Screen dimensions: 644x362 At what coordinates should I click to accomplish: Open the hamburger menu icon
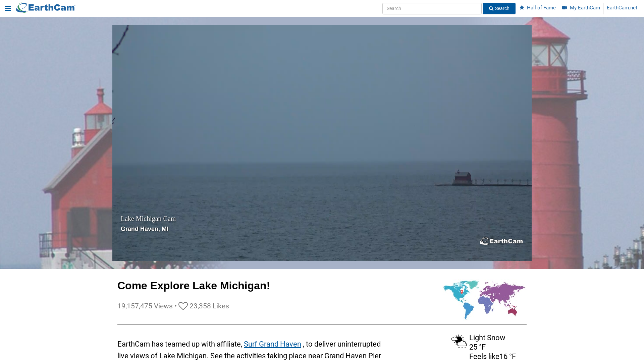pyautogui.click(x=8, y=9)
